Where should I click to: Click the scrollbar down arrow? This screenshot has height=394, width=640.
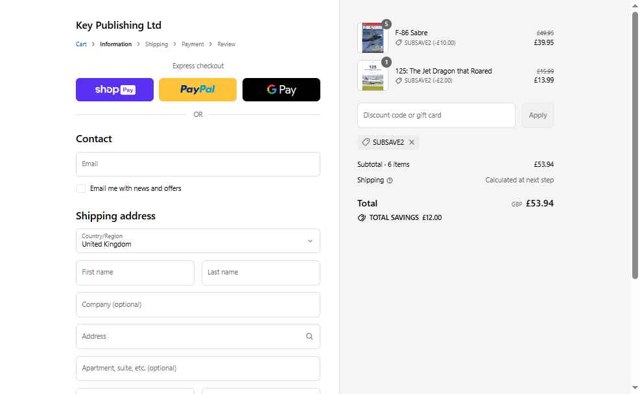[635, 387]
